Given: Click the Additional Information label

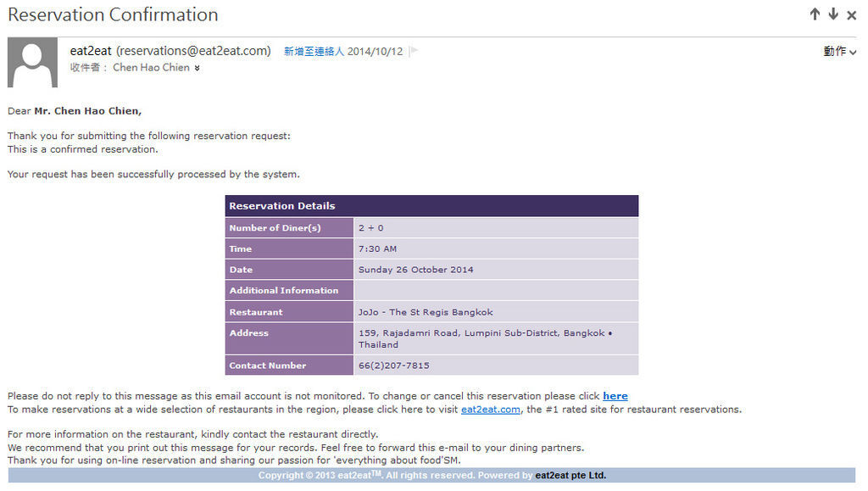Looking at the screenshot, I should point(283,290).
